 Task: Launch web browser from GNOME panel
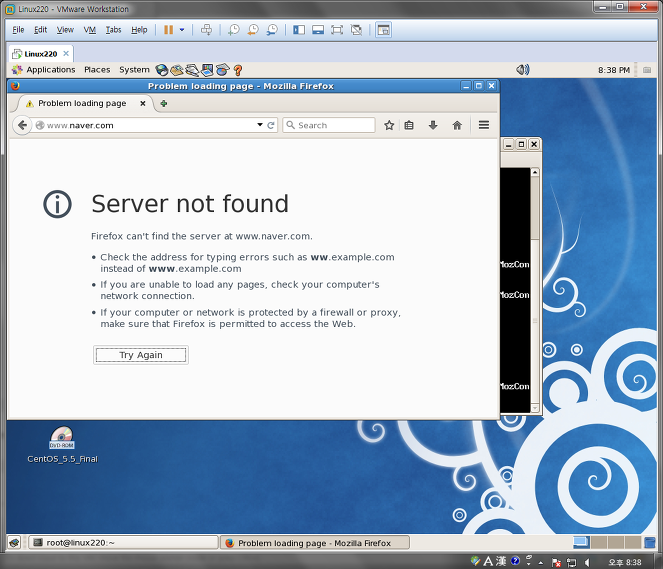pyautogui.click(x=162, y=70)
